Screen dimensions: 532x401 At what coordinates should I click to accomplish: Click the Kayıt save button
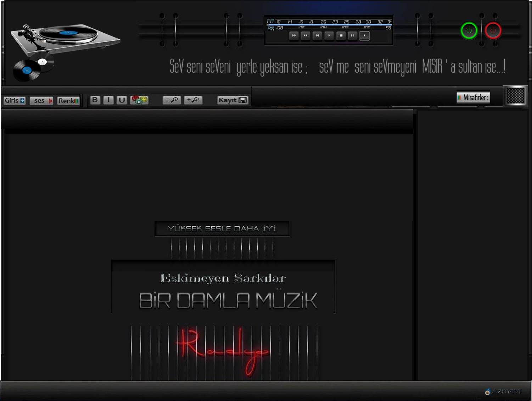[233, 100]
